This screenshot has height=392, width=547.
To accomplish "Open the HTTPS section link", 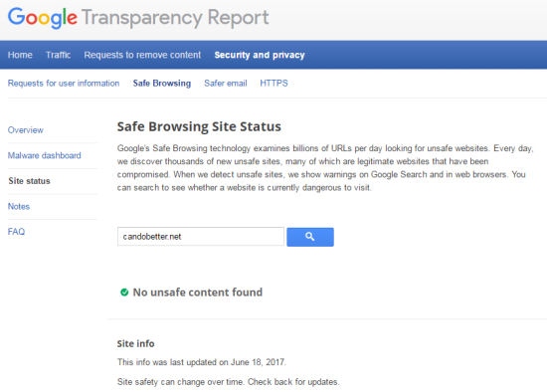I will pos(273,84).
